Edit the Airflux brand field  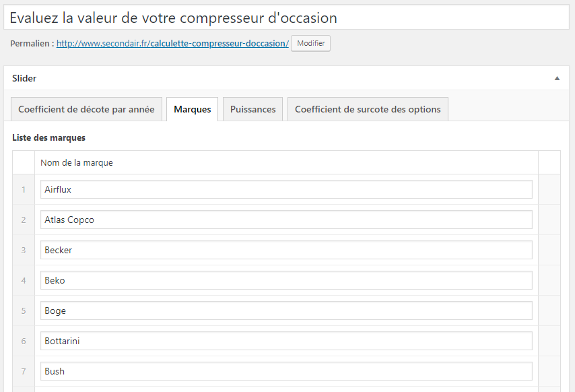pos(286,189)
